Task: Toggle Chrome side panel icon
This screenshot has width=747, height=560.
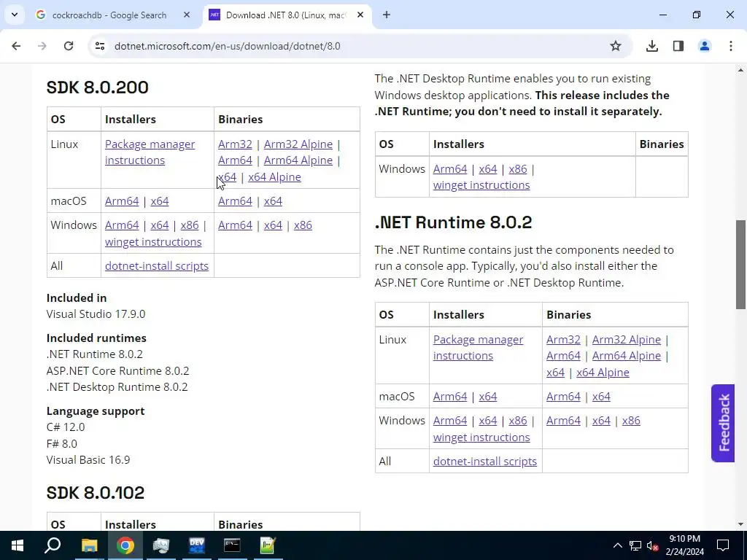Action: click(678, 46)
